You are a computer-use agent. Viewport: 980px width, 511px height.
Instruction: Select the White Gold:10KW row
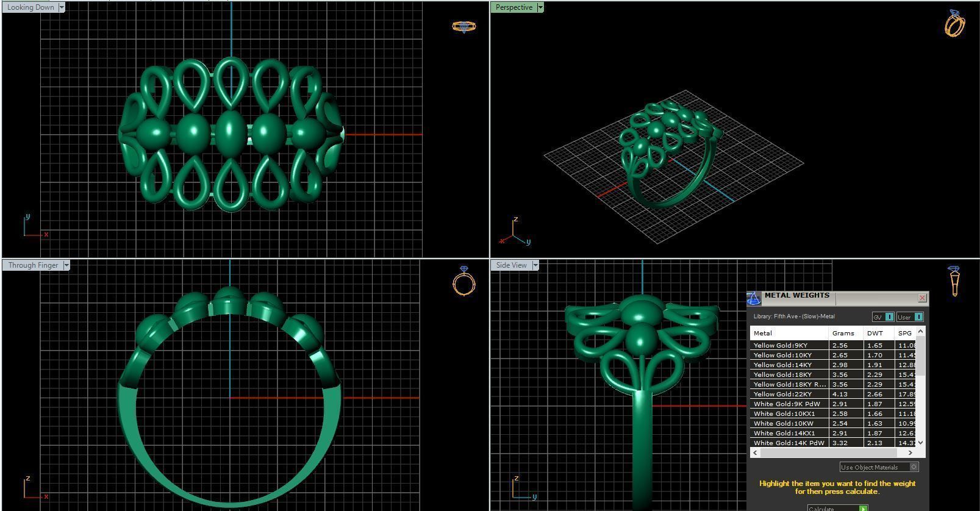(833, 423)
